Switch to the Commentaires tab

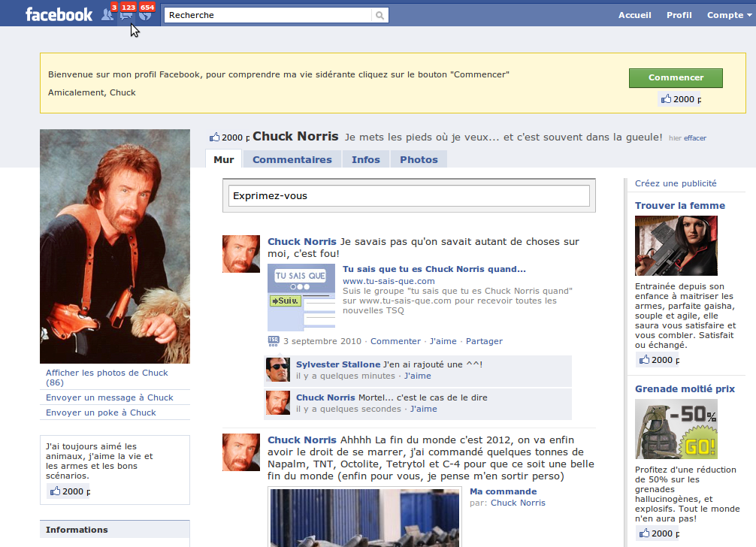[x=292, y=159]
